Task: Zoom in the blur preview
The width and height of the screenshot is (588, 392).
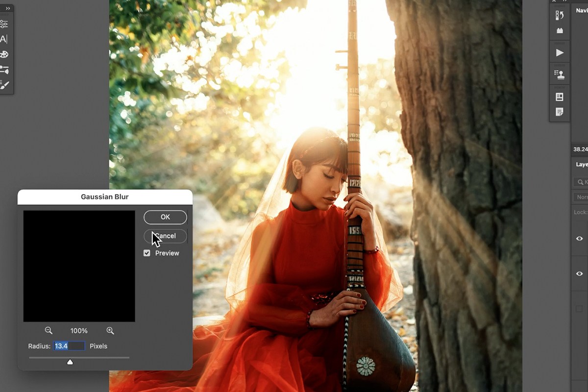Action: (x=110, y=331)
